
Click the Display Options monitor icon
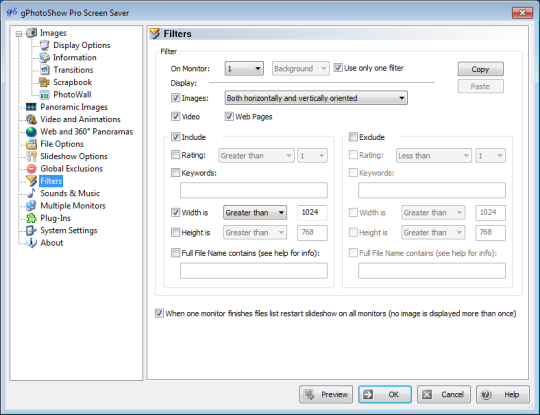(44, 45)
